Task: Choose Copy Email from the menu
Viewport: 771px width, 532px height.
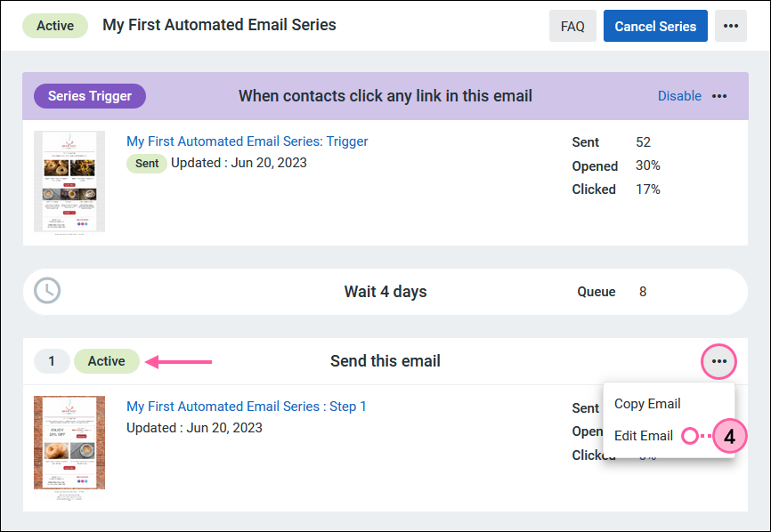Action: pyautogui.click(x=647, y=404)
